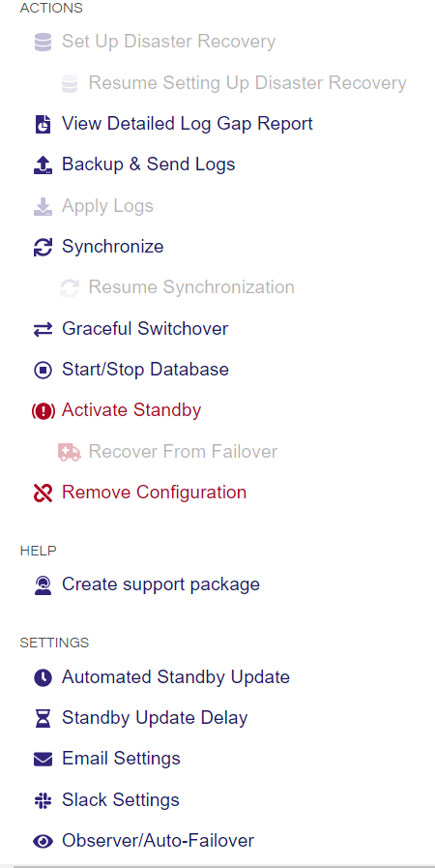Click the Graceful Switchover swap arrows icon
This screenshot has height=868, width=435.
coord(43,329)
